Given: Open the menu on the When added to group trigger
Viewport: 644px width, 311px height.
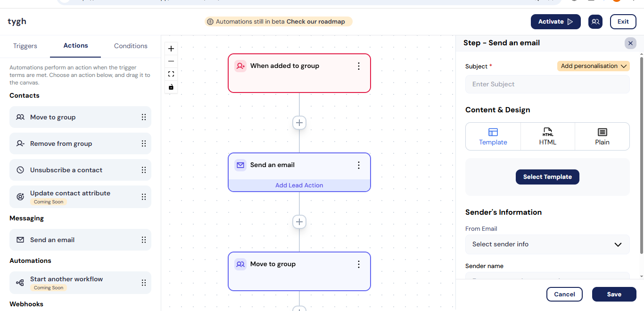Looking at the screenshot, I should tap(359, 66).
